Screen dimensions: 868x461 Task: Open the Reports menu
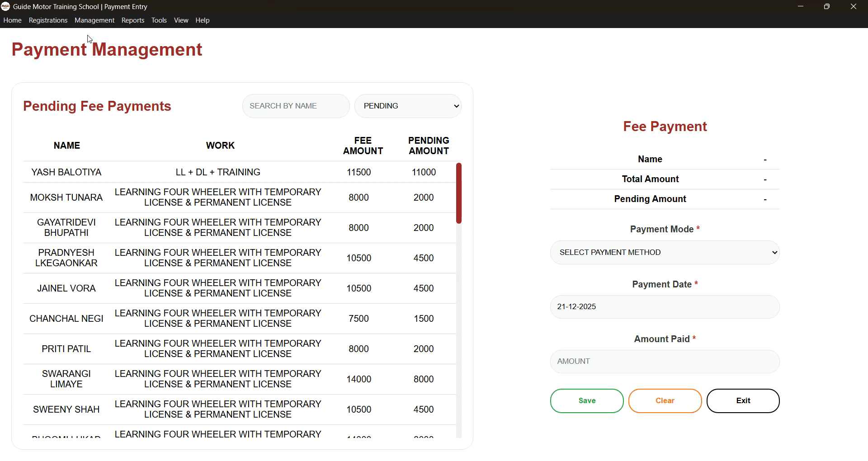point(132,20)
